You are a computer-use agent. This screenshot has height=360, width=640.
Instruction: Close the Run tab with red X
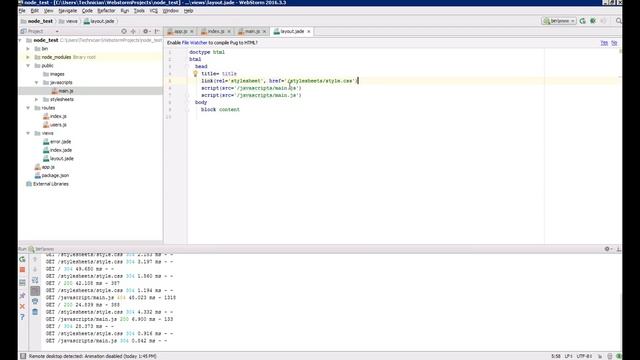pos(22,306)
